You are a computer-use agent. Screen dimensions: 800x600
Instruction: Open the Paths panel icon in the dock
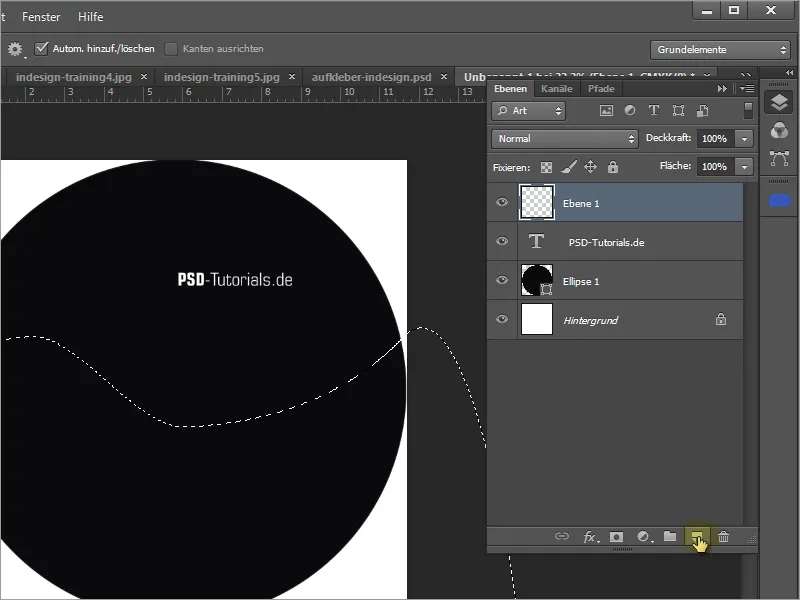(779, 159)
